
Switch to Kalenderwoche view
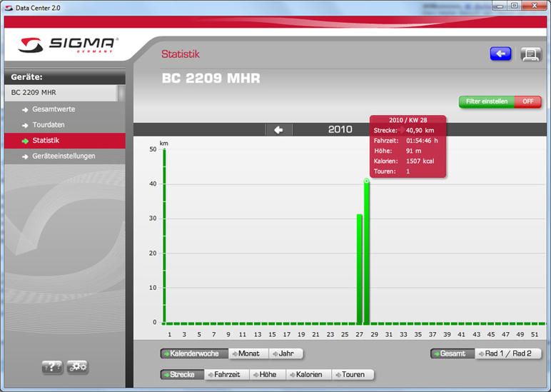coord(194,353)
